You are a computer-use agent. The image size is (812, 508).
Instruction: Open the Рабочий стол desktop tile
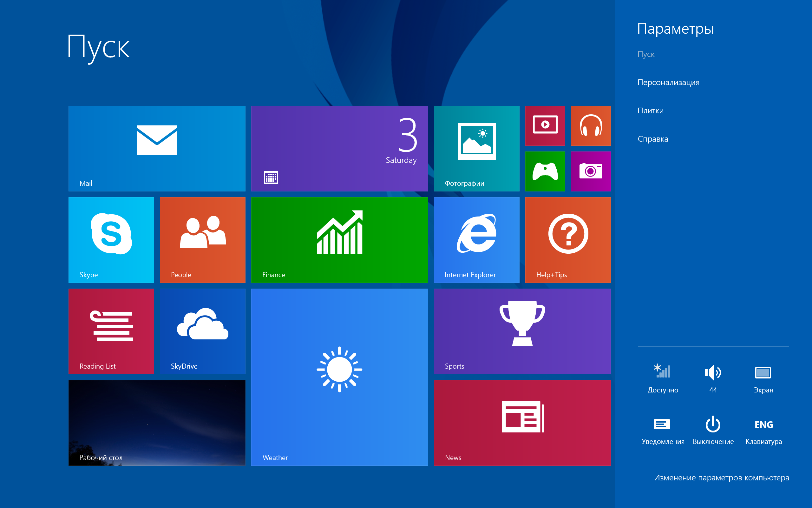click(157, 423)
